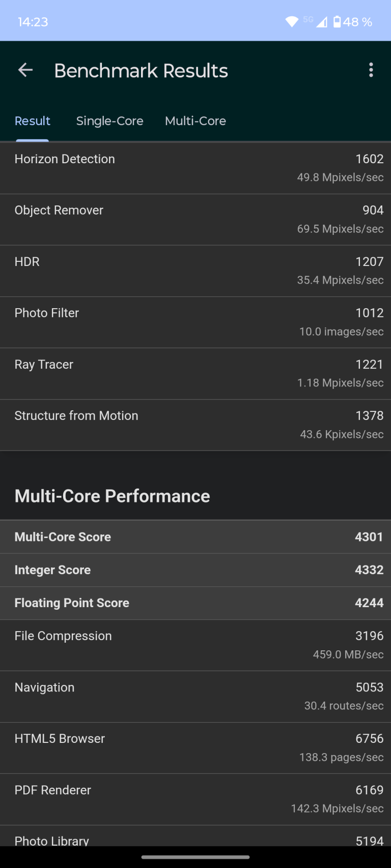
Task: Tap the Ray Tracer result row
Action: 195,373
